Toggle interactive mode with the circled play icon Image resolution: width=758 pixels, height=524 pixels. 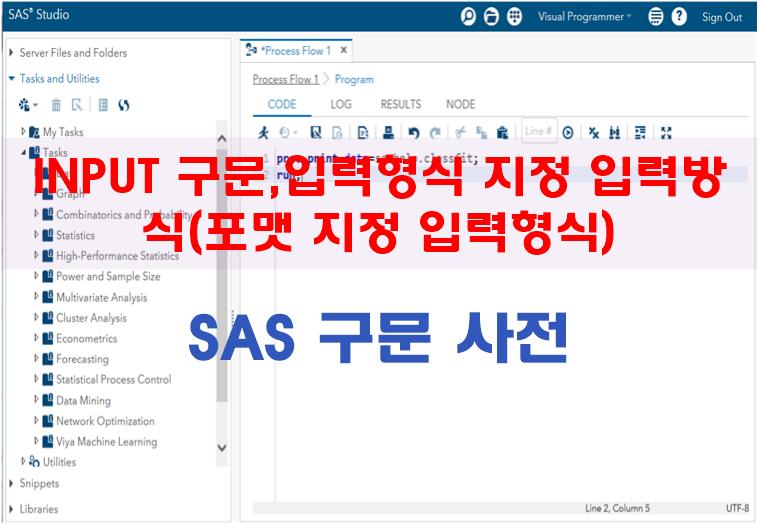(x=568, y=132)
